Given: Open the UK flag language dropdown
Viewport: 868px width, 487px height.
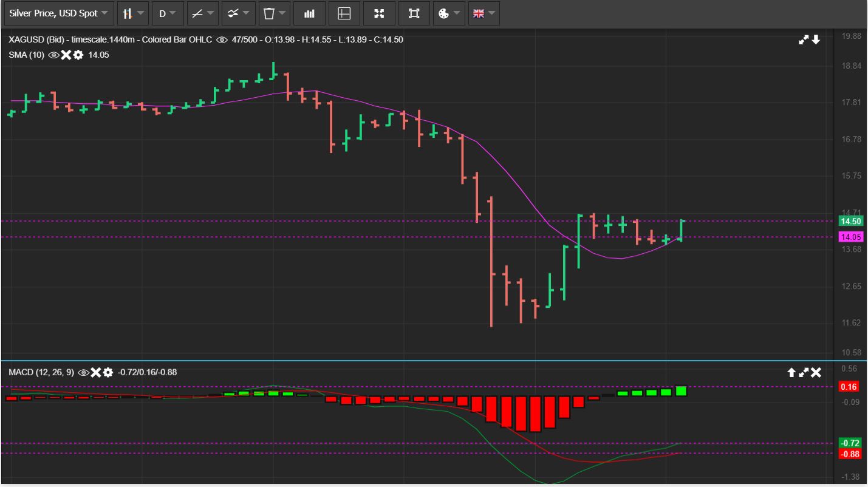Looking at the screenshot, I should coord(484,13).
